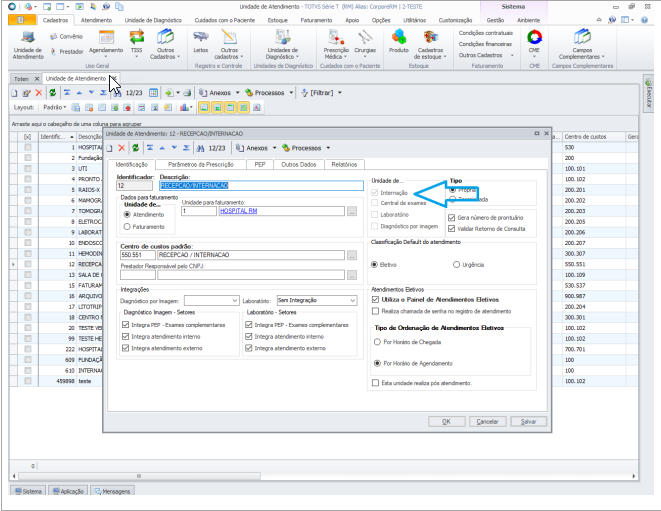
Task: Click previous record arrow in dialog toolbar
Action: pyautogui.click(x=162, y=148)
